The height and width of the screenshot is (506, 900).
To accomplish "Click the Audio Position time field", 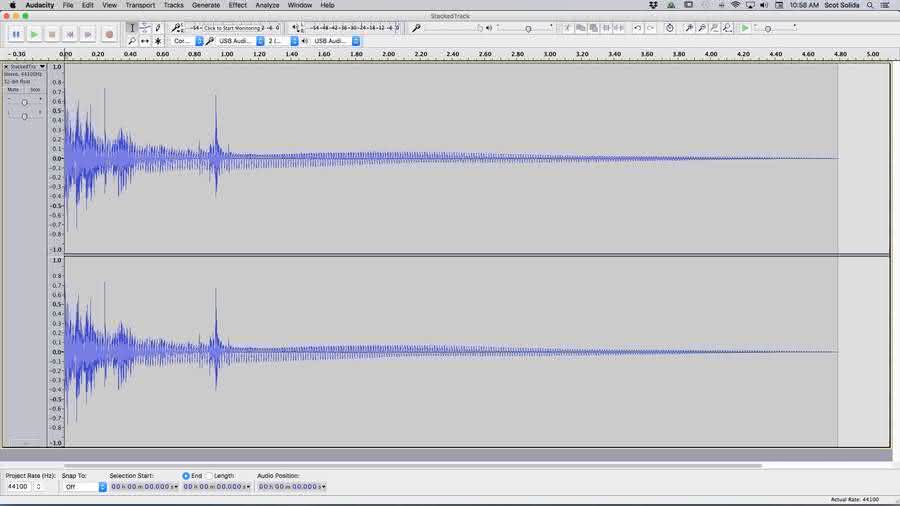I will (x=292, y=486).
